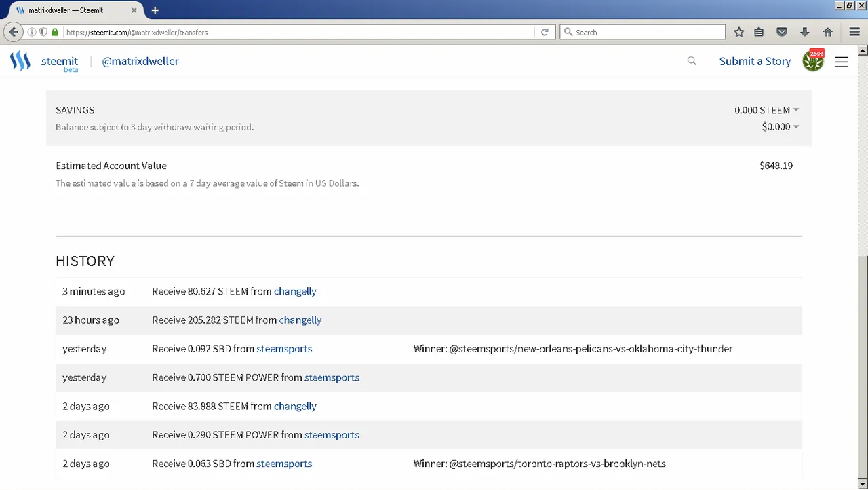Click toronto-raptors-vs-brooklyn-nets winner memo

tap(540, 464)
